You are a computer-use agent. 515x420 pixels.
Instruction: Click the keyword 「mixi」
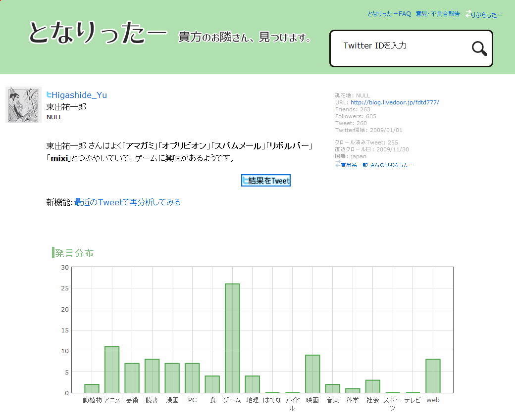click(59, 158)
